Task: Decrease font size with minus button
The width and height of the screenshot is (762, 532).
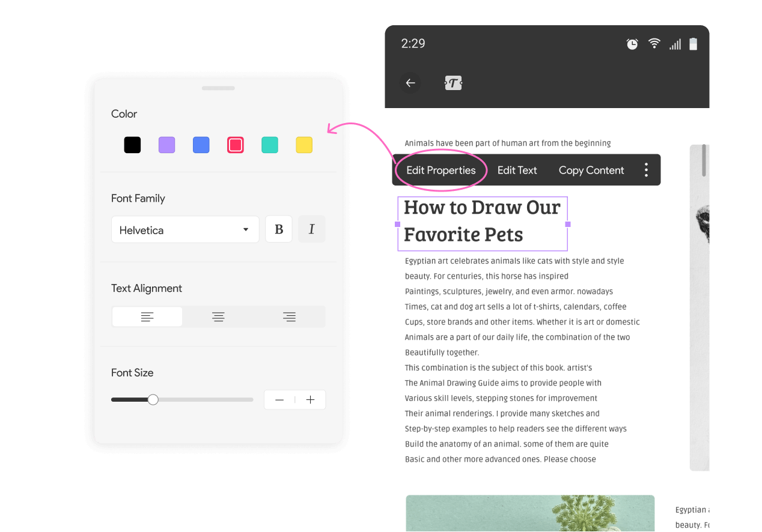Action: pos(279,400)
